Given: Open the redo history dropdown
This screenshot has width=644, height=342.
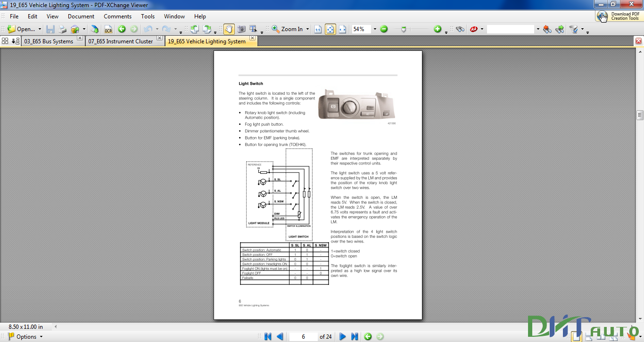Looking at the screenshot, I should 175,29.
